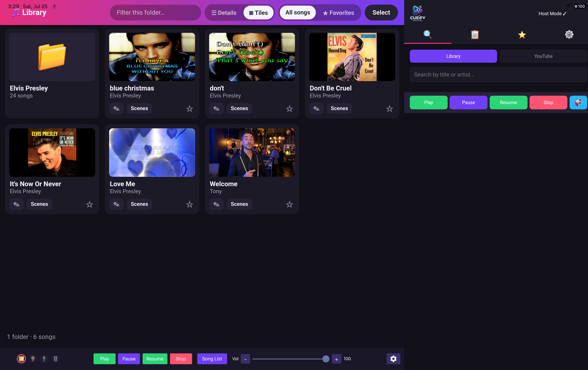Open Scenes for Don't Be Cruel

click(x=339, y=108)
